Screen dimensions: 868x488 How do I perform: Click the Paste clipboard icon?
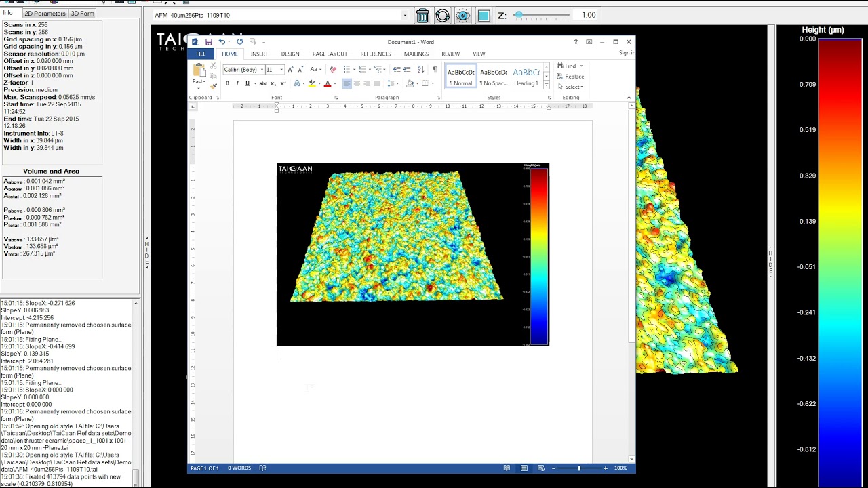[x=199, y=73]
